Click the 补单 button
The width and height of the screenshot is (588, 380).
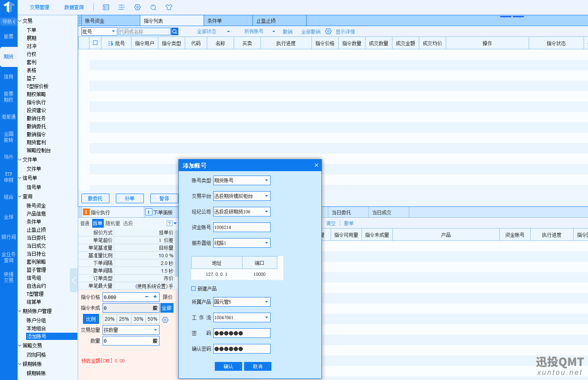click(x=130, y=198)
